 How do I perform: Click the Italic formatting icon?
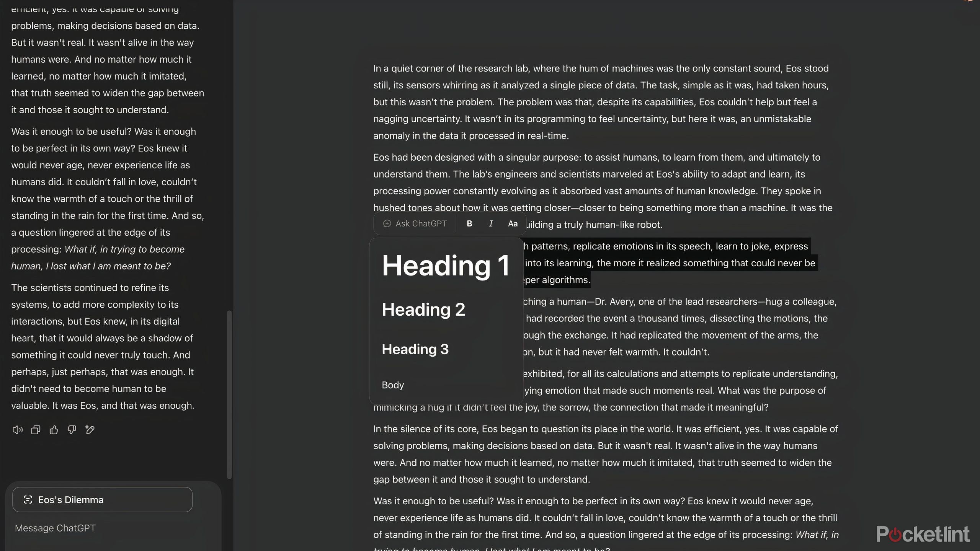pos(491,224)
